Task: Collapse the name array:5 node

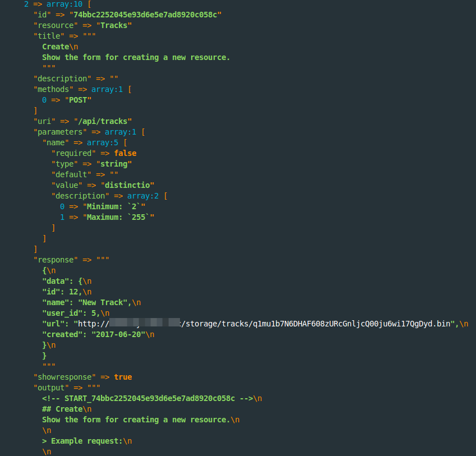Action: 102,142
